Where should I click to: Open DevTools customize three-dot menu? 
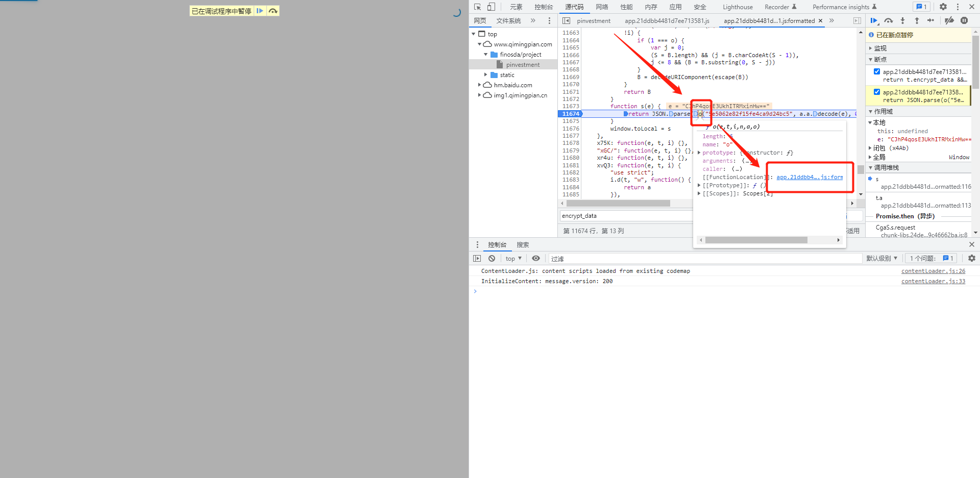click(x=958, y=7)
